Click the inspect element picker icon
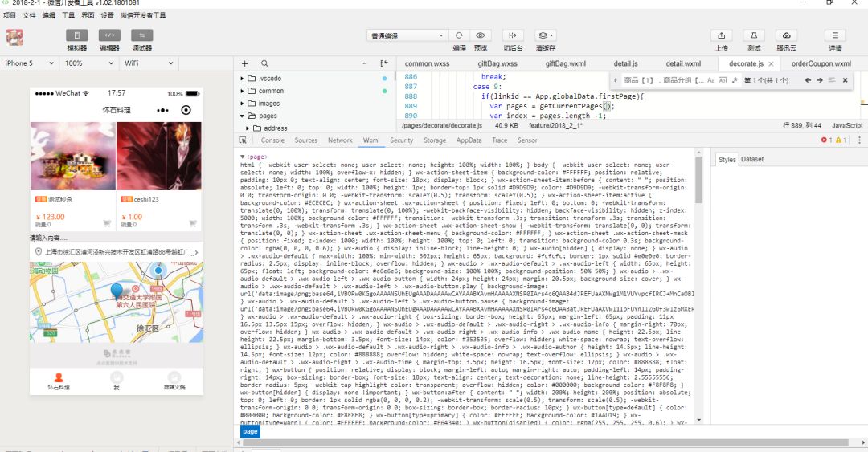868x452 pixels. [x=243, y=140]
